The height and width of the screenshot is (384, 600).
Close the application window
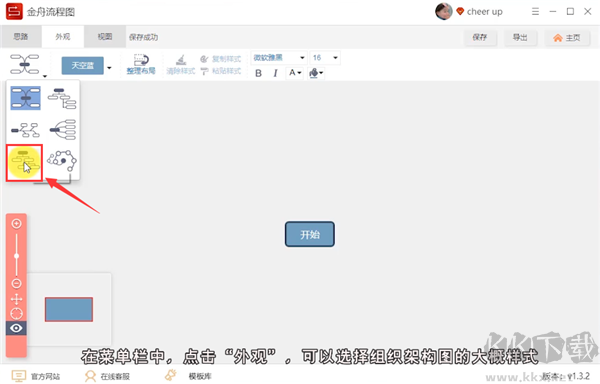(588, 11)
